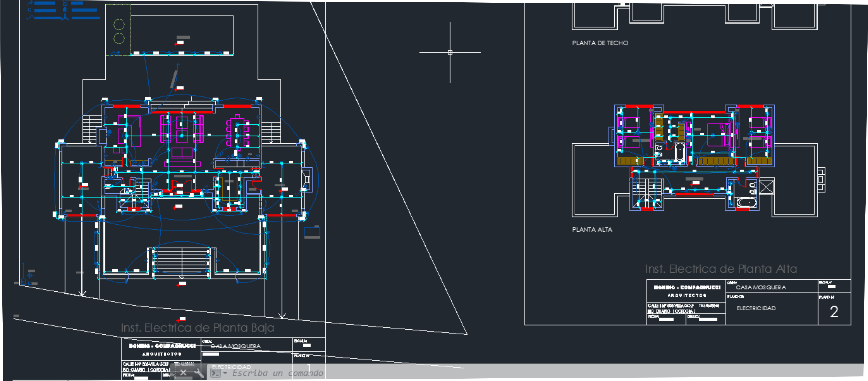Select 'ELECTRICIDAD' in the Planta Alta title block
Viewport: 868px width, 381px height.
pyautogui.click(x=756, y=308)
